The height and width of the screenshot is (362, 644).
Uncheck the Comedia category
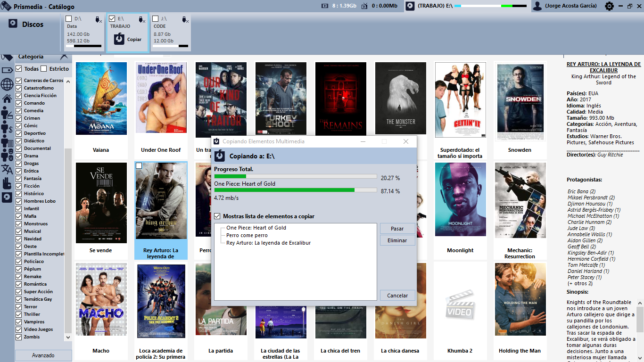pos(19,111)
